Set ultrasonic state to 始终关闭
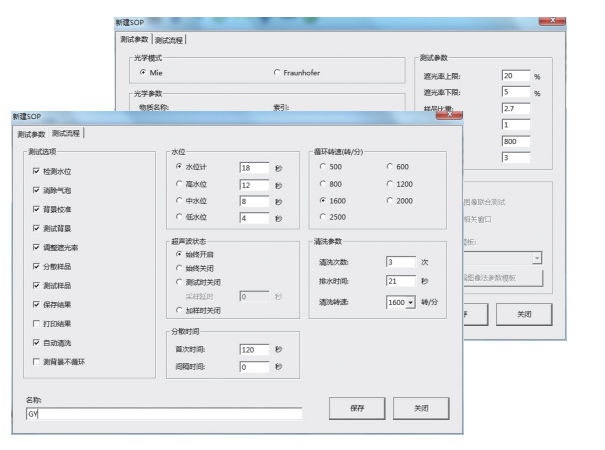The image size is (605, 450). pyautogui.click(x=179, y=267)
